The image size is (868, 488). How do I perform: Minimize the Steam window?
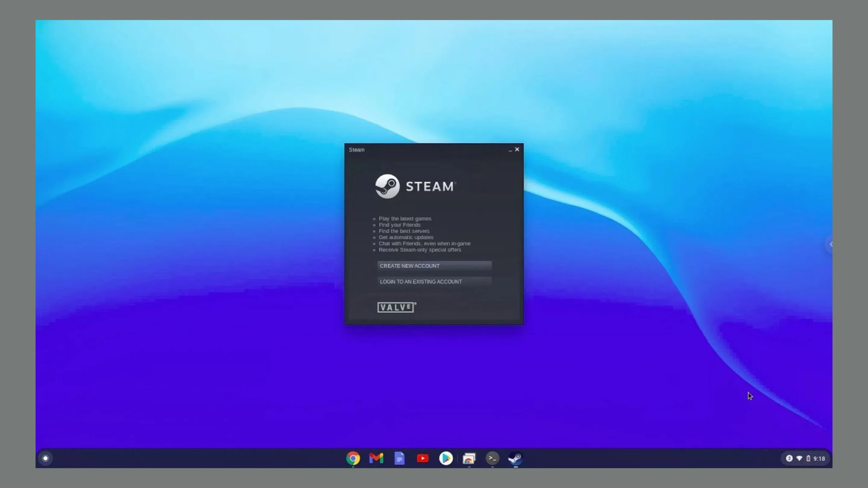pyautogui.click(x=510, y=150)
